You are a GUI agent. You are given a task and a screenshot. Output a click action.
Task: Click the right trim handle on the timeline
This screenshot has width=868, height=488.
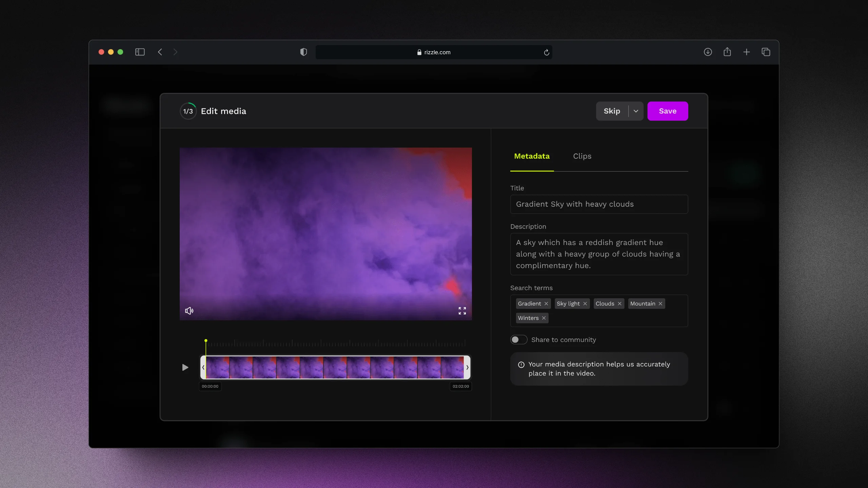coord(467,367)
